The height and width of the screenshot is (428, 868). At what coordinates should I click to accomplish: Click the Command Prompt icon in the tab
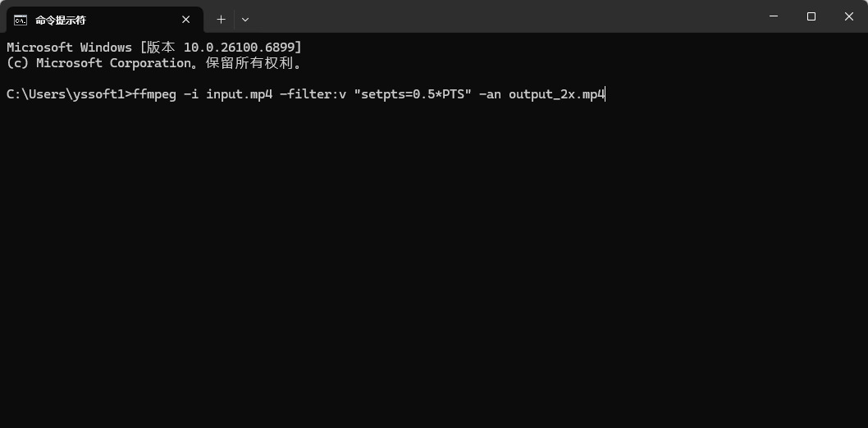[21, 20]
